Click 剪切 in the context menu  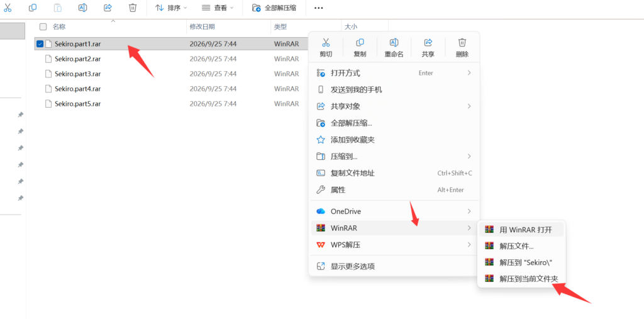click(326, 47)
